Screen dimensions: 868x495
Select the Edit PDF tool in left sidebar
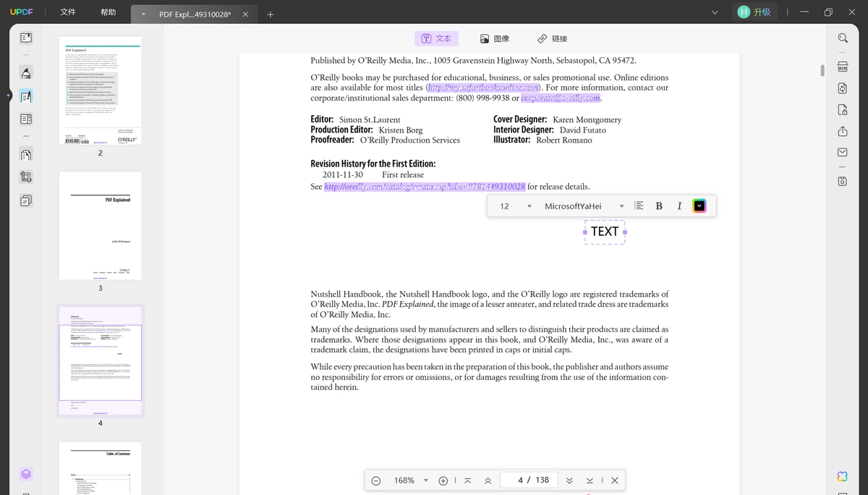25,96
